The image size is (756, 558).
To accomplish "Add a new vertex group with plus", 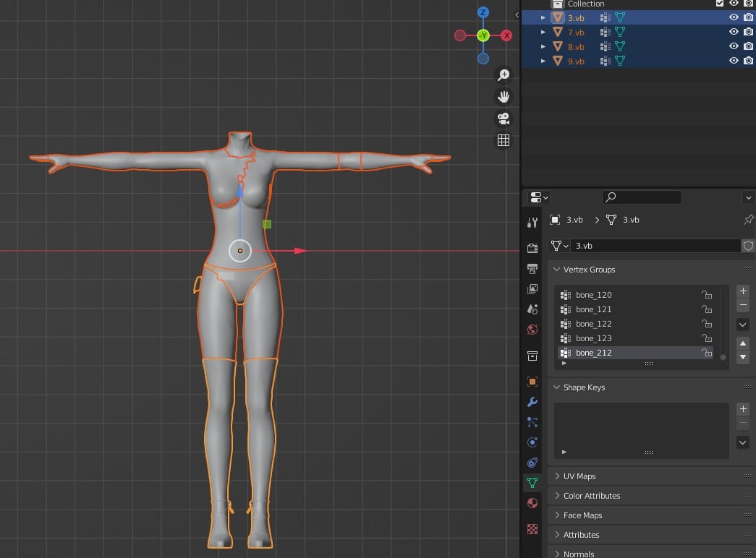I will point(743,291).
